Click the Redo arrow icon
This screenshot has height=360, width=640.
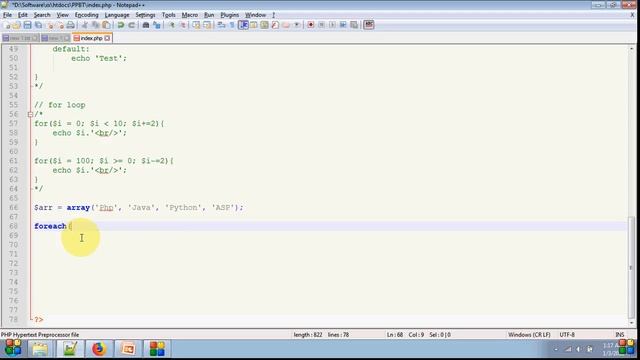(x=131, y=25)
